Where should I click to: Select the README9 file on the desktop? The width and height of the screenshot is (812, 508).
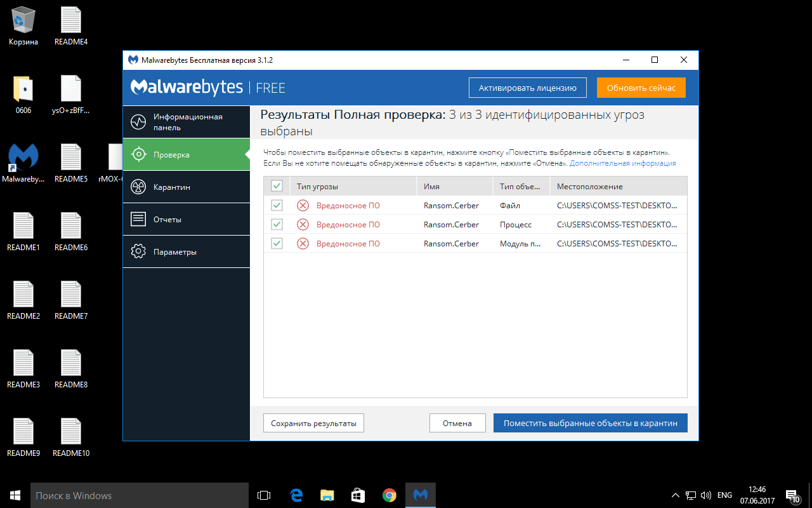(23, 438)
